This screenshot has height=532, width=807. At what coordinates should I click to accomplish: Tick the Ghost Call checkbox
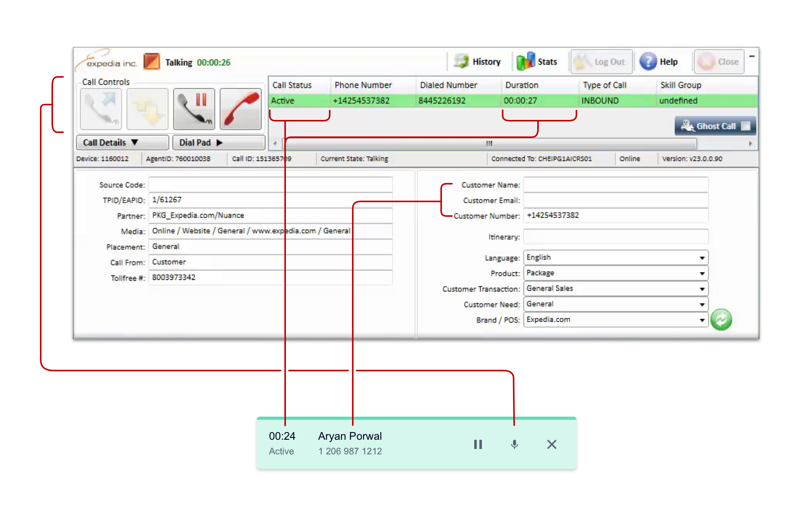click(746, 126)
